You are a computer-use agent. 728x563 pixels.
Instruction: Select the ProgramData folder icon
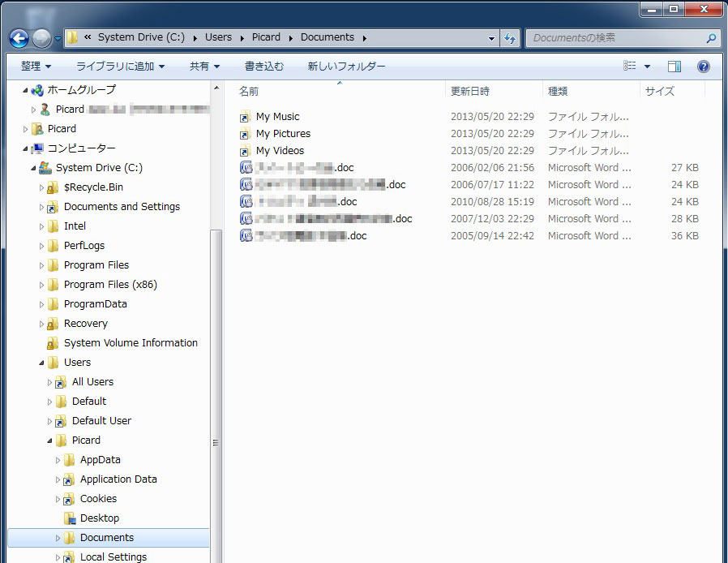tap(53, 304)
